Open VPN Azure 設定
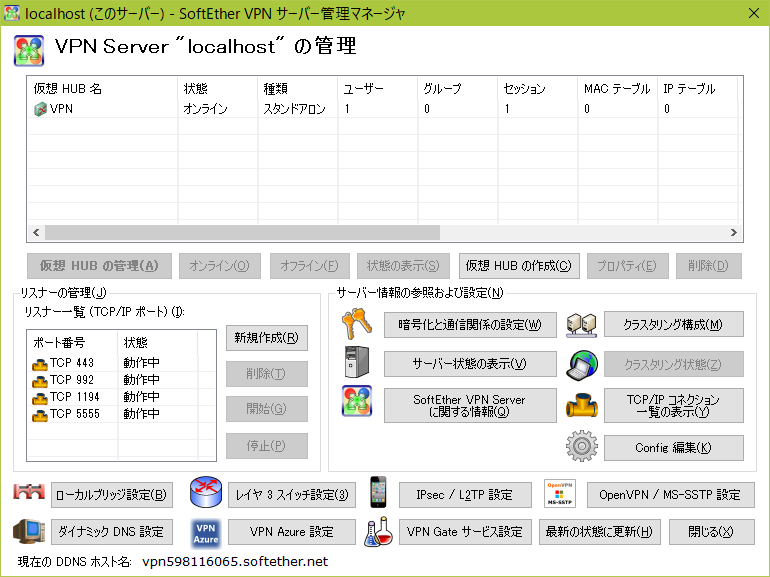The height and width of the screenshot is (577, 770). click(292, 532)
